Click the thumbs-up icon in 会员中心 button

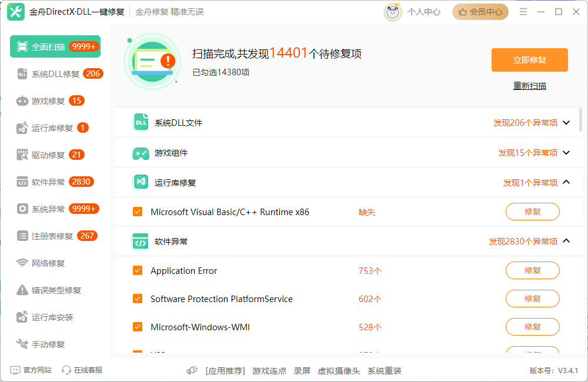(463, 12)
